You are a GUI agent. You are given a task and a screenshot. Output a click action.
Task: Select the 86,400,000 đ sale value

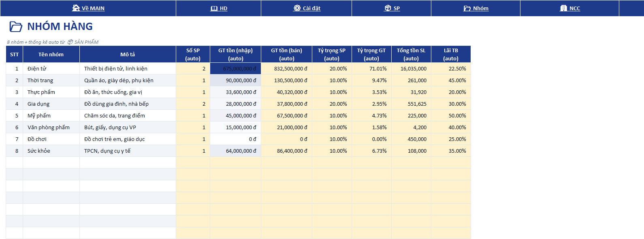pos(286,151)
